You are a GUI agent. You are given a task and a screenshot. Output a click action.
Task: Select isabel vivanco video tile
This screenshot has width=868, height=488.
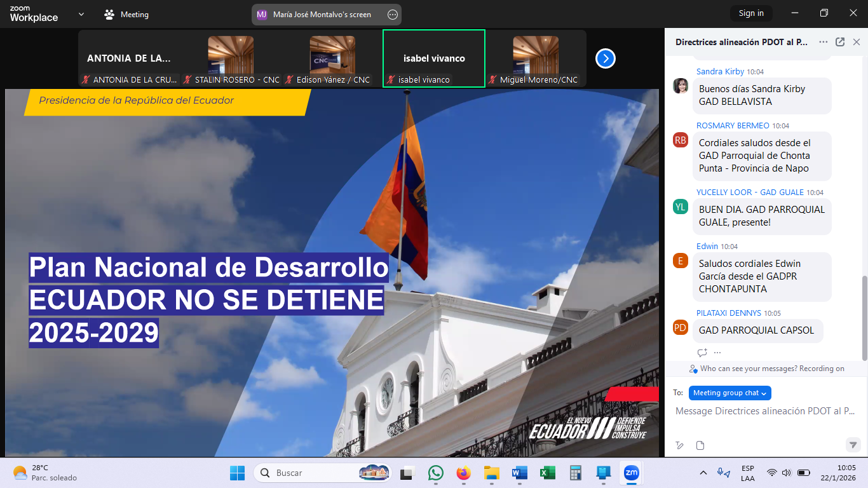click(434, 58)
